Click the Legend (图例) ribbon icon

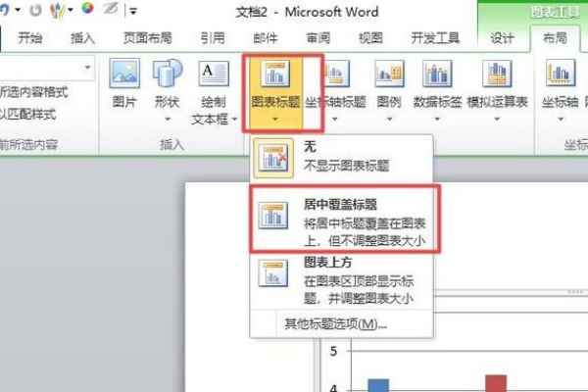[x=389, y=73]
